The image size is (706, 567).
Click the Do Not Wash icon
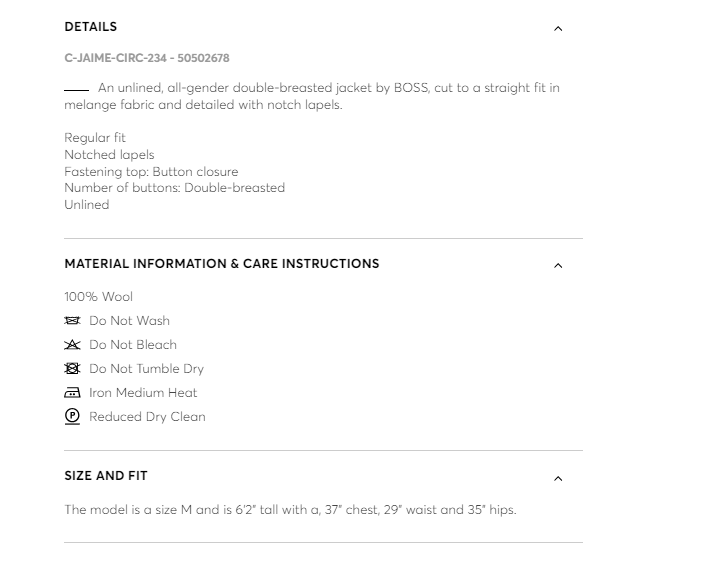coord(72,321)
